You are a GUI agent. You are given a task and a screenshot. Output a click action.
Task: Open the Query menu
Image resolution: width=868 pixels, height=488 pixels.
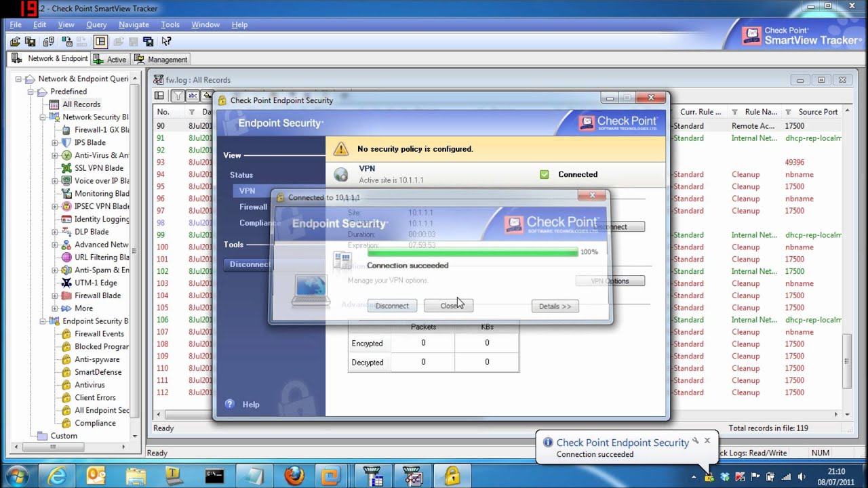pyautogui.click(x=96, y=24)
